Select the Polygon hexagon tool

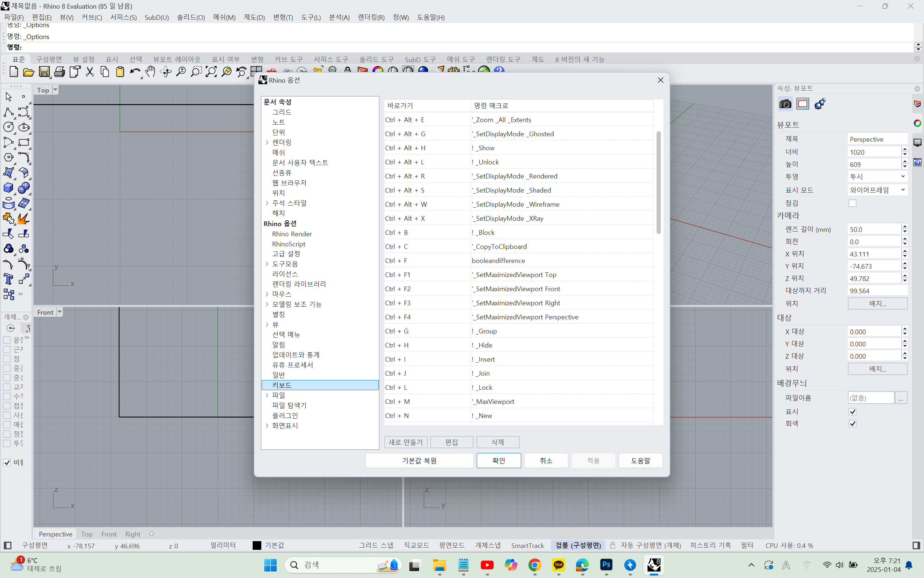pyautogui.click(x=8, y=157)
